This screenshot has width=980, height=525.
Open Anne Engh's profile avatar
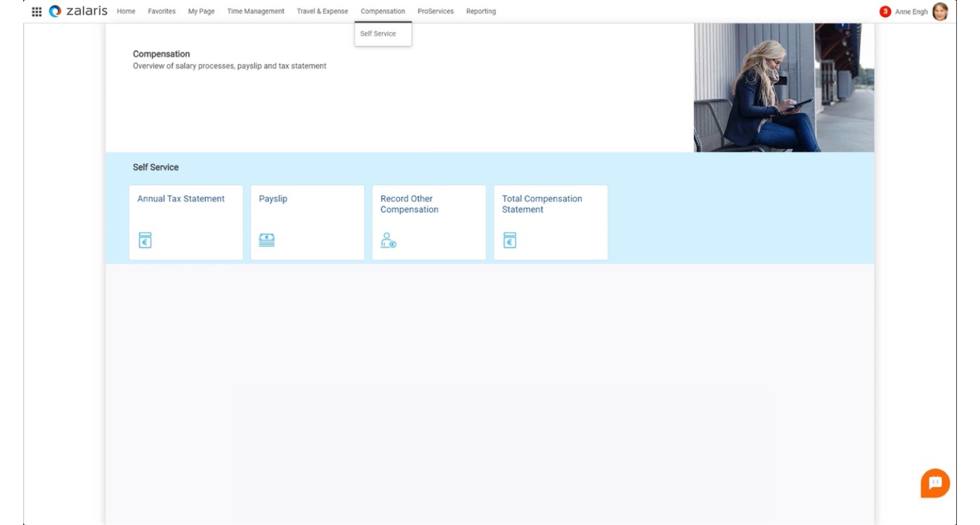click(940, 10)
